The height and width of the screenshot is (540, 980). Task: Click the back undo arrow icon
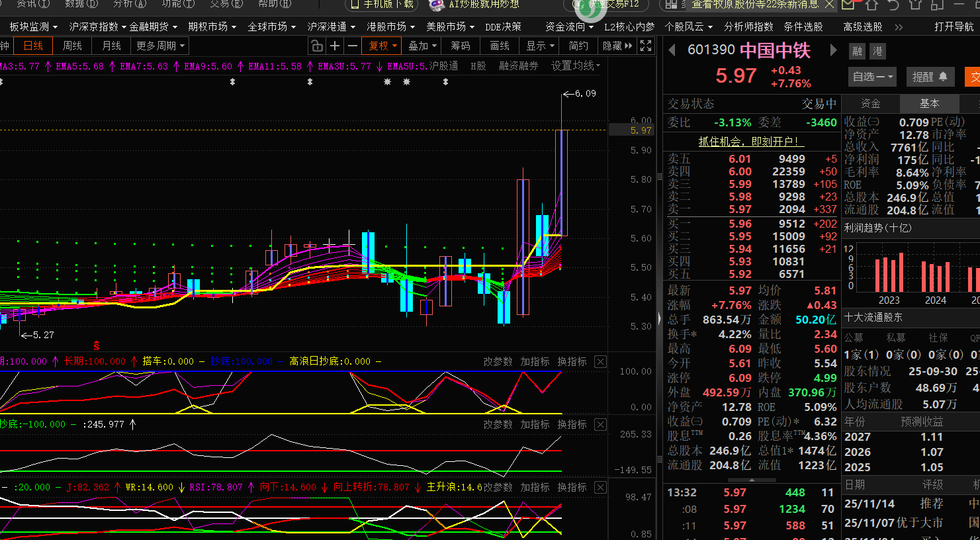(x=893, y=5)
